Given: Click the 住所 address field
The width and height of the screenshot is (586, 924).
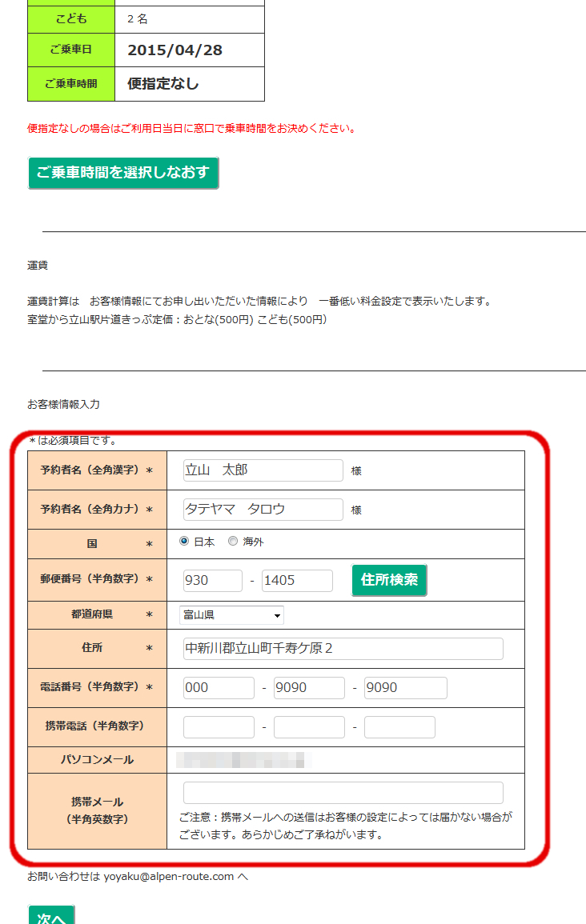Looking at the screenshot, I should click(343, 649).
